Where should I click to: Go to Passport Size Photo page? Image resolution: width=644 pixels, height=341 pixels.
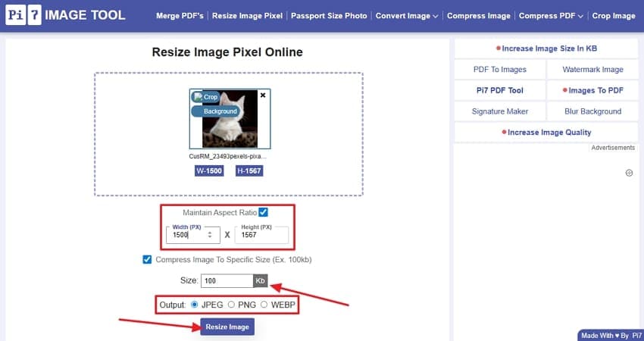pos(329,16)
